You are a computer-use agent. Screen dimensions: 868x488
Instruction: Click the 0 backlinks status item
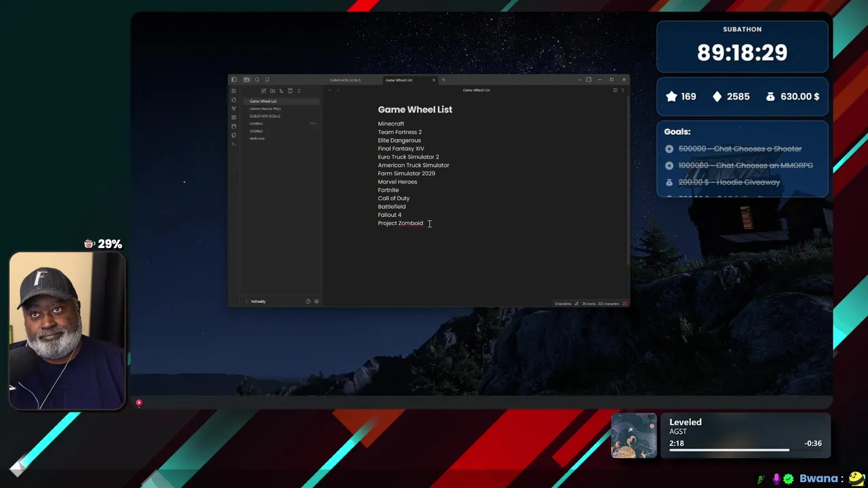pos(564,304)
